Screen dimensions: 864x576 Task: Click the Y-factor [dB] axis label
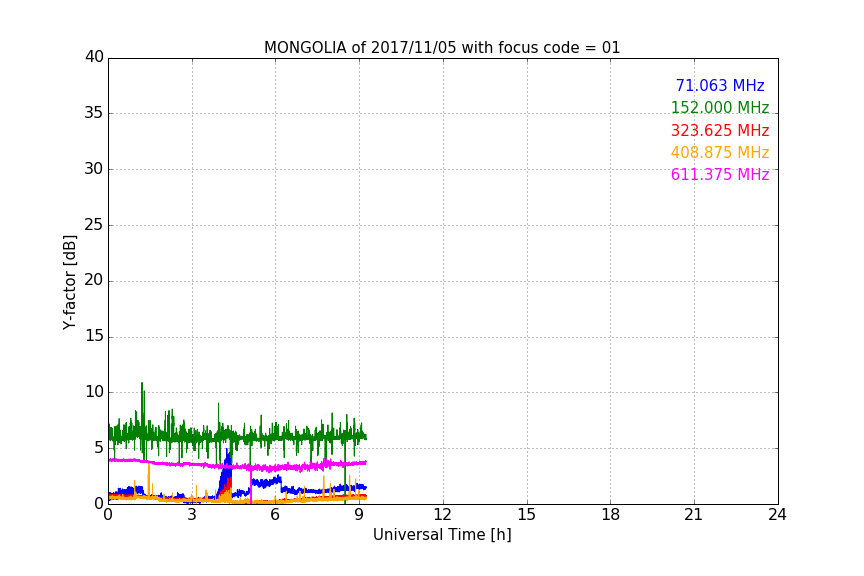(x=69, y=282)
